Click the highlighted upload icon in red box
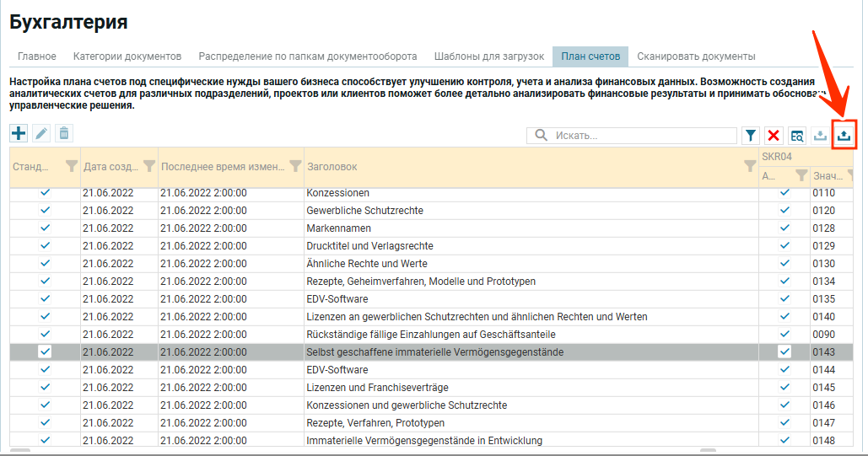The width and height of the screenshot is (868, 456). point(844,136)
